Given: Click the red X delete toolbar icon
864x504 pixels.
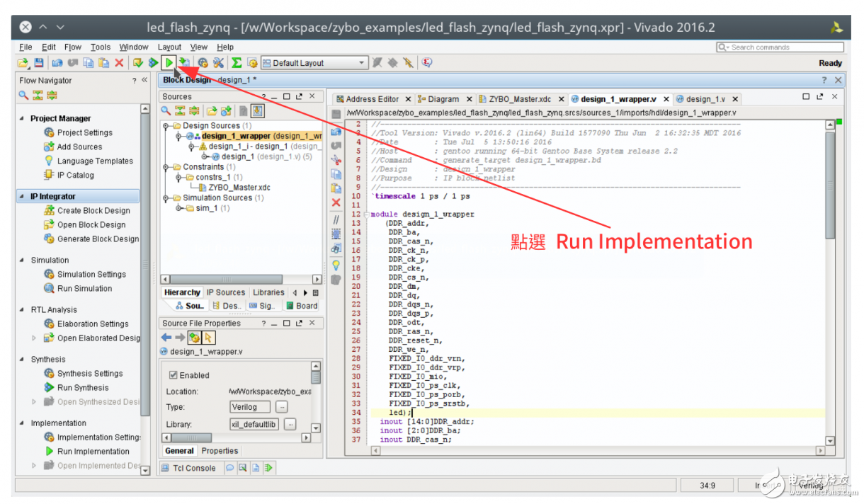Looking at the screenshot, I should 119,63.
